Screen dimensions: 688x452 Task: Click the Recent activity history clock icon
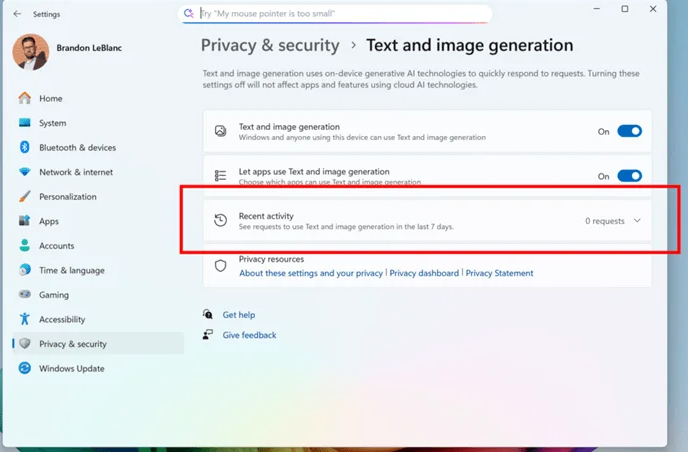click(x=220, y=220)
